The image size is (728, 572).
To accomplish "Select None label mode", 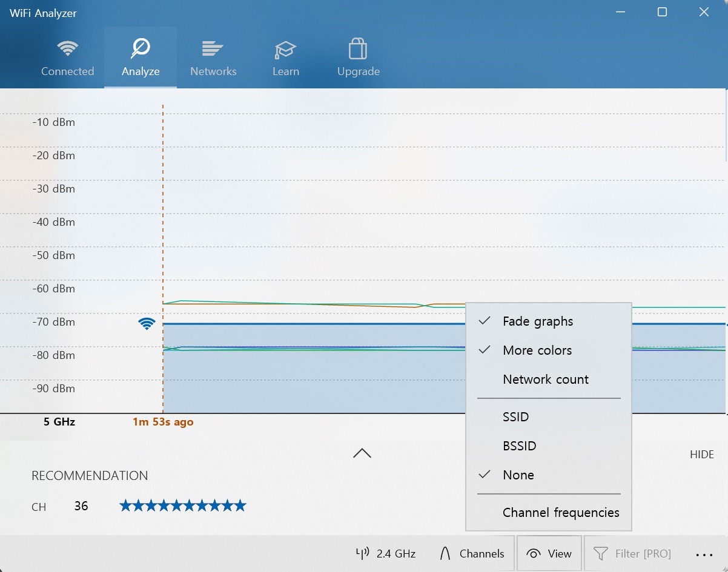I will coord(549,475).
